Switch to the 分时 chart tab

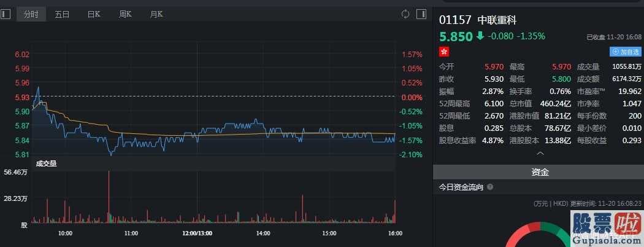(31, 14)
